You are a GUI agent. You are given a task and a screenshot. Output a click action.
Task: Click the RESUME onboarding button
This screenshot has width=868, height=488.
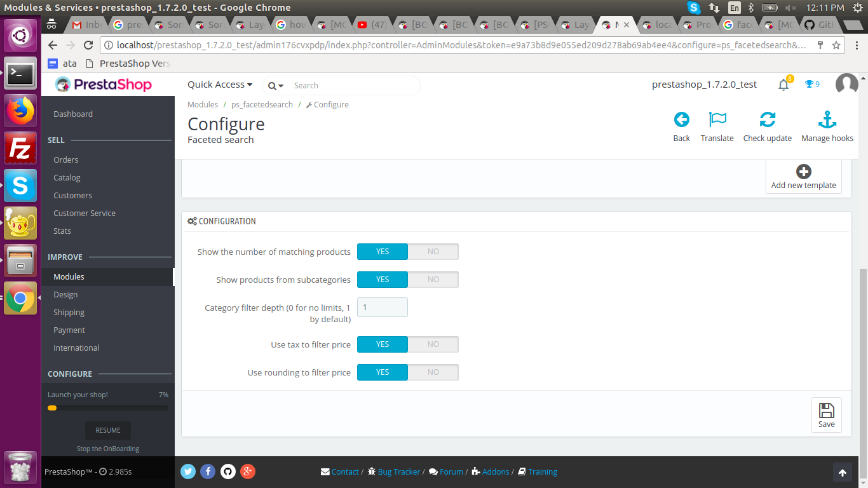[x=108, y=430]
